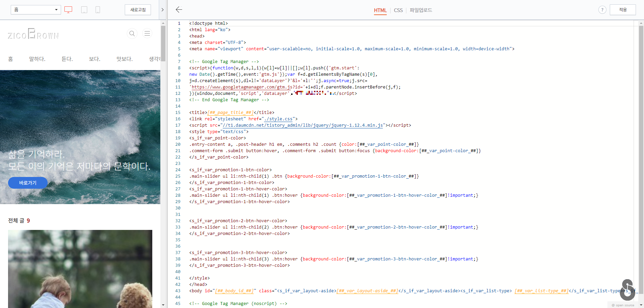
Task: Open the 홈 menu item in preview
Action: pos(10,59)
